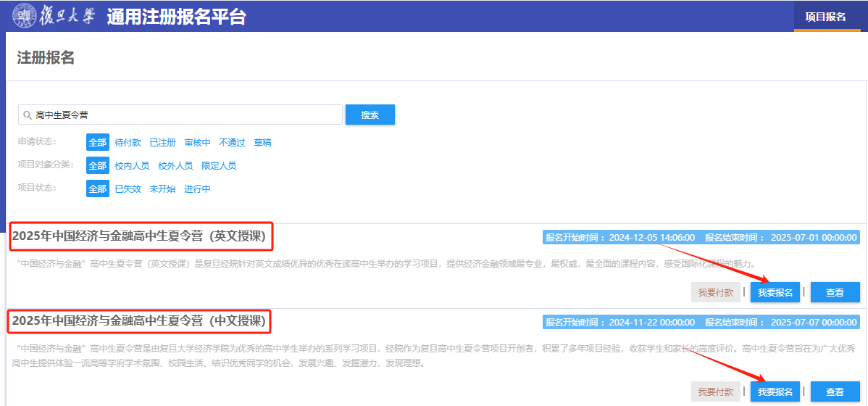Select 全部 under 申请状态
This screenshot has height=406, width=868.
point(97,142)
